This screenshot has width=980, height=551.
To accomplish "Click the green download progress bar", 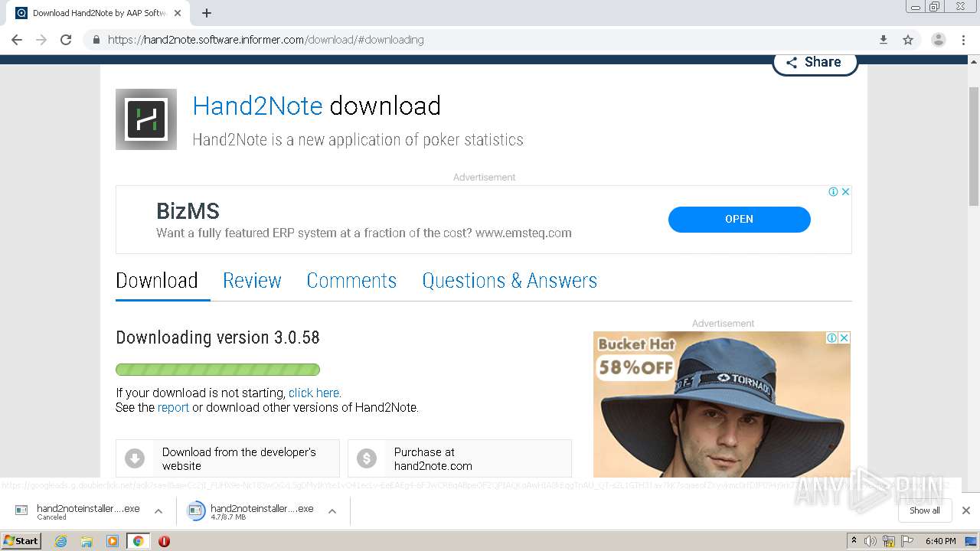I will pos(217,370).
